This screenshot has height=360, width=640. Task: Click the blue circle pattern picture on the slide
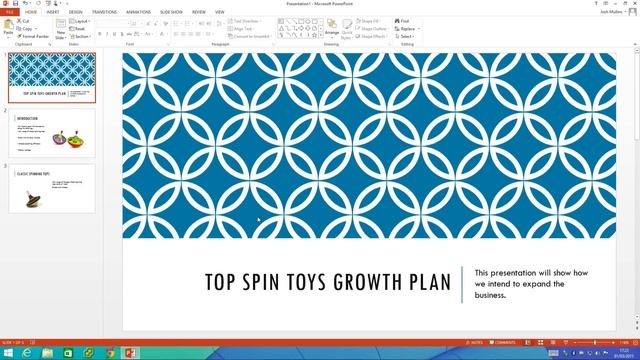click(x=369, y=145)
